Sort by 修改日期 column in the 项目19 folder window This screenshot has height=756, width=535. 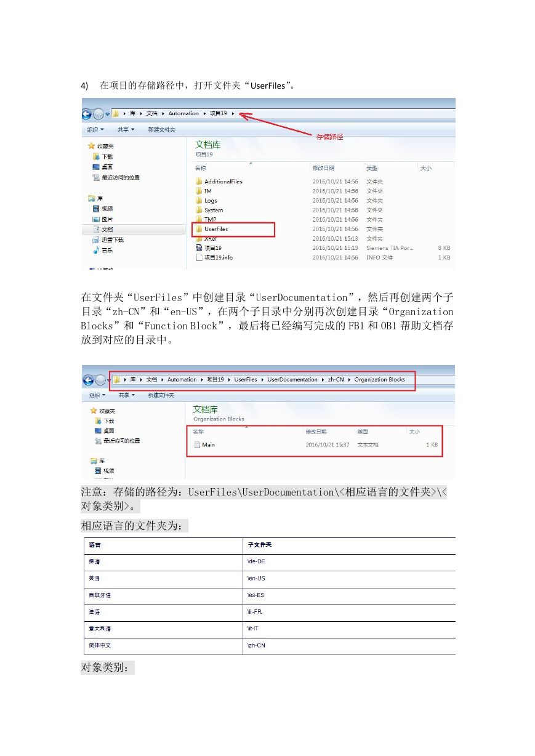(323, 167)
